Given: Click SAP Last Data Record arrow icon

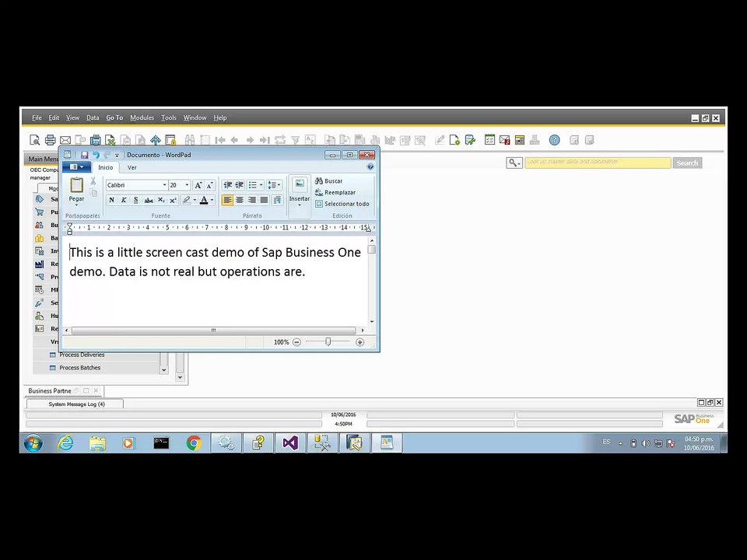Looking at the screenshot, I should click(265, 140).
